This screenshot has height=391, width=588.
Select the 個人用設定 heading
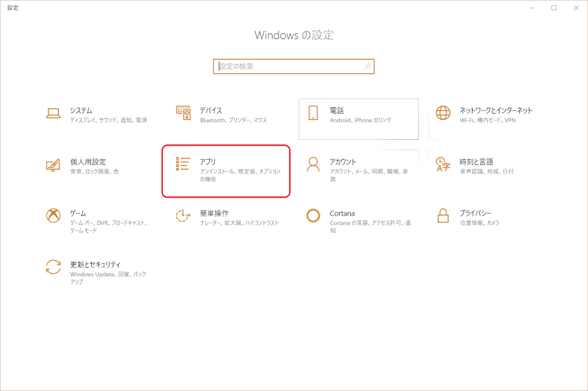pyautogui.click(x=88, y=162)
